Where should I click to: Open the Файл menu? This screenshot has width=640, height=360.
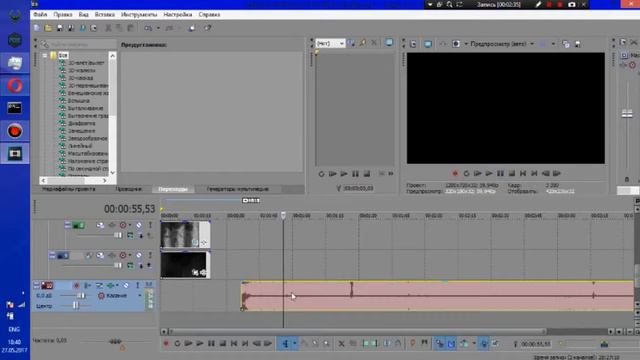point(40,14)
